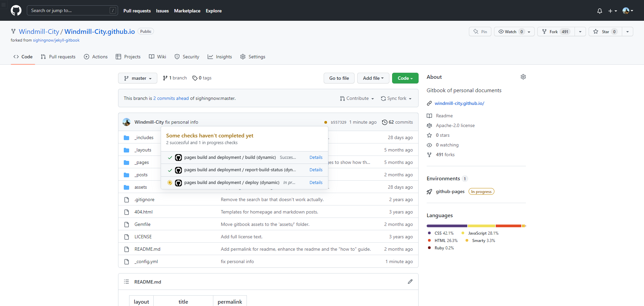Viewport: 644px width, 306px height.
Task: Visit windmill-city.github.io website link
Action: coord(460,103)
